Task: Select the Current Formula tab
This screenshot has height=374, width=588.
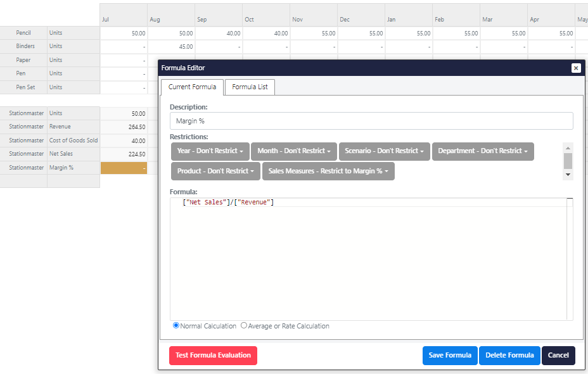Action: [192, 87]
